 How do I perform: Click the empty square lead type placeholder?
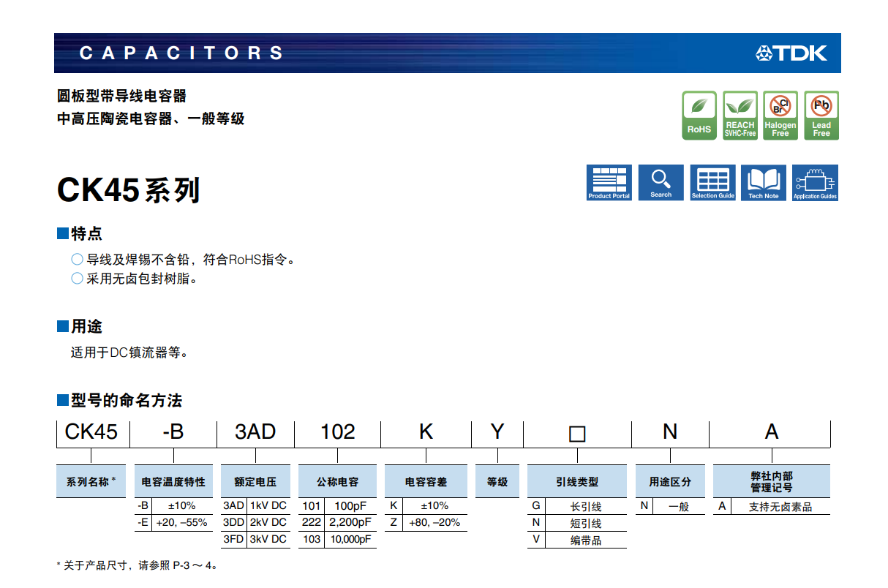pos(576,434)
